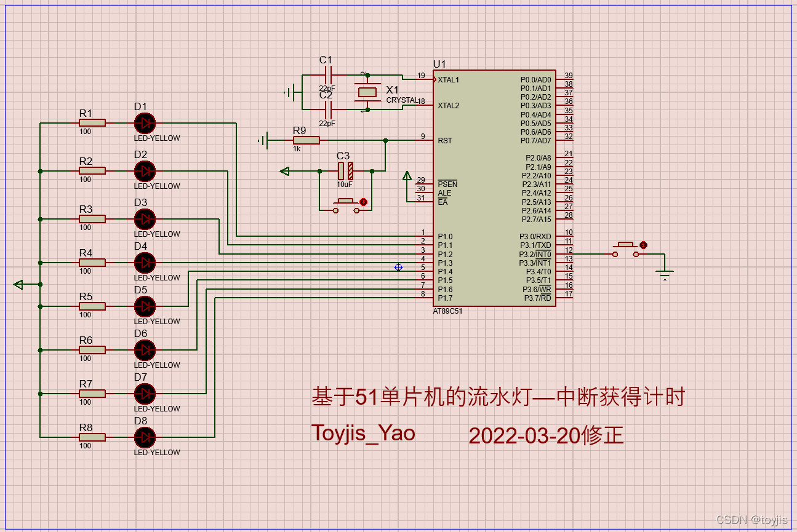Select resistor R6 symbol
The image size is (797, 532).
(92, 350)
